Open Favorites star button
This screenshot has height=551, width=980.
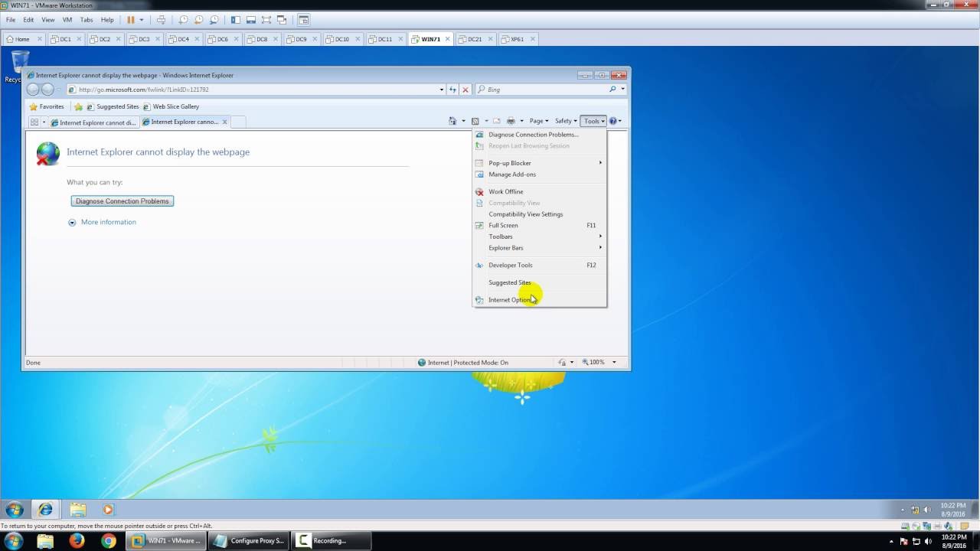click(x=47, y=106)
